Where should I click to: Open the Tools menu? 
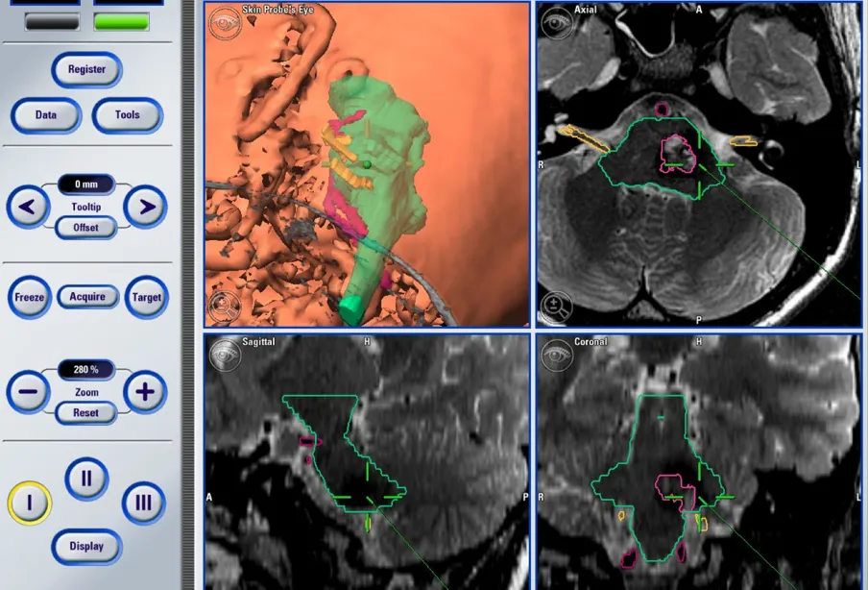127,115
